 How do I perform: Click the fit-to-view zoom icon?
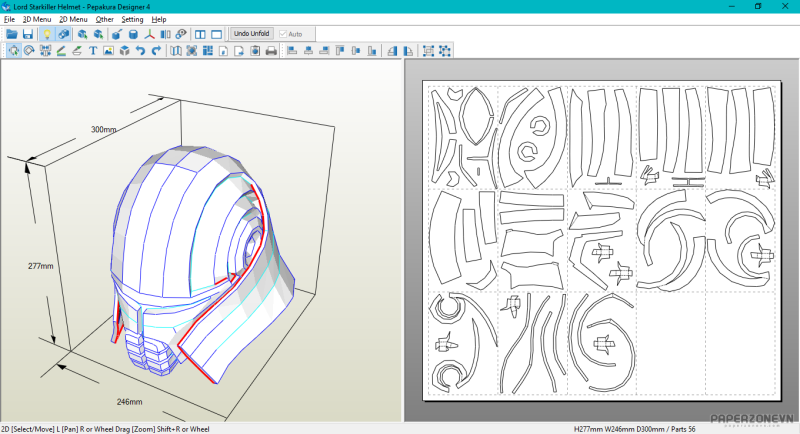[192, 50]
